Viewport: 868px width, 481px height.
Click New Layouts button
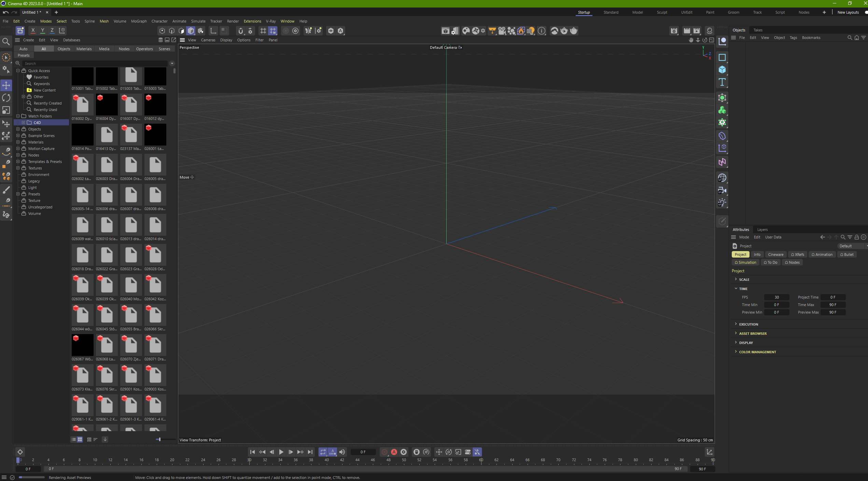(x=848, y=12)
